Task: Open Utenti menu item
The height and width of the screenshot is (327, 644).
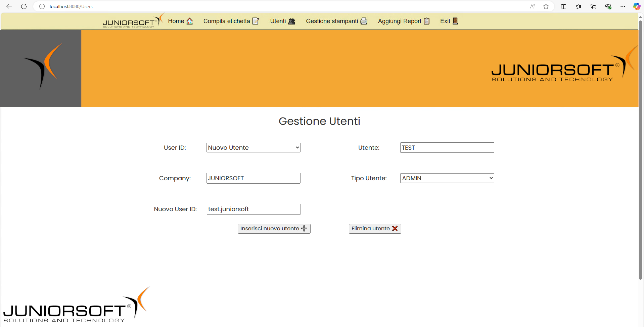Action: coord(283,21)
